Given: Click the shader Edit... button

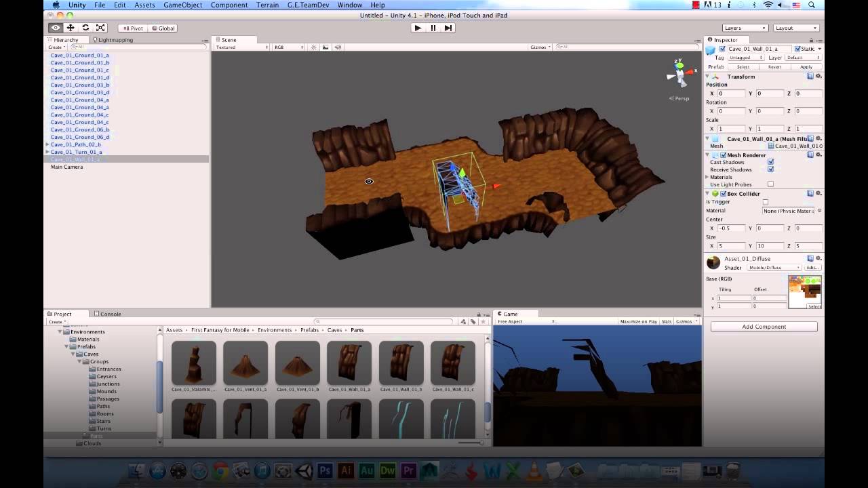Looking at the screenshot, I should coord(813,268).
